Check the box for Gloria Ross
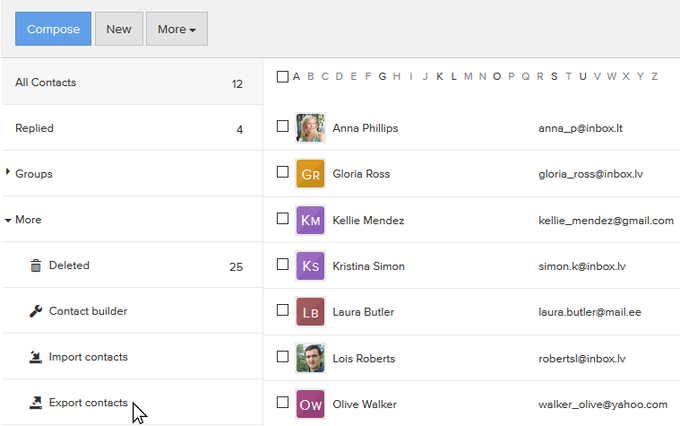680x426 pixels. click(x=282, y=172)
